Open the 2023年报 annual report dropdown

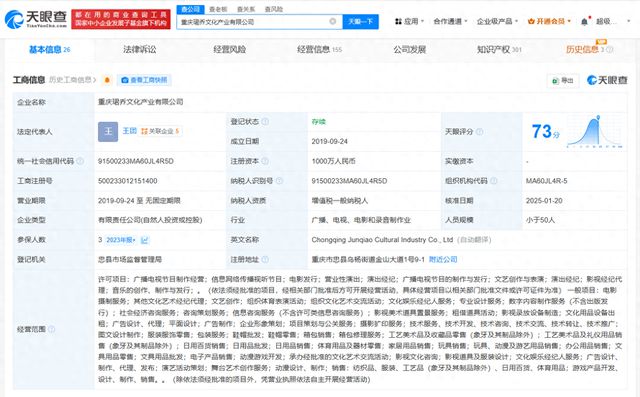click(x=120, y=240)
